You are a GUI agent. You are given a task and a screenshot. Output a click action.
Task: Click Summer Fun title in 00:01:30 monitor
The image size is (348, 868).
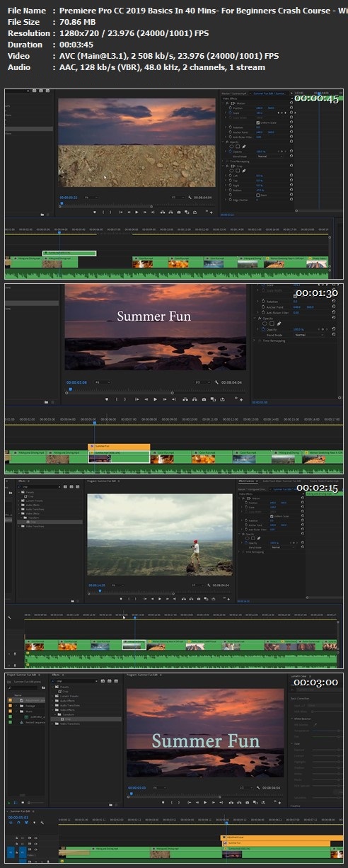pos(153,316)
